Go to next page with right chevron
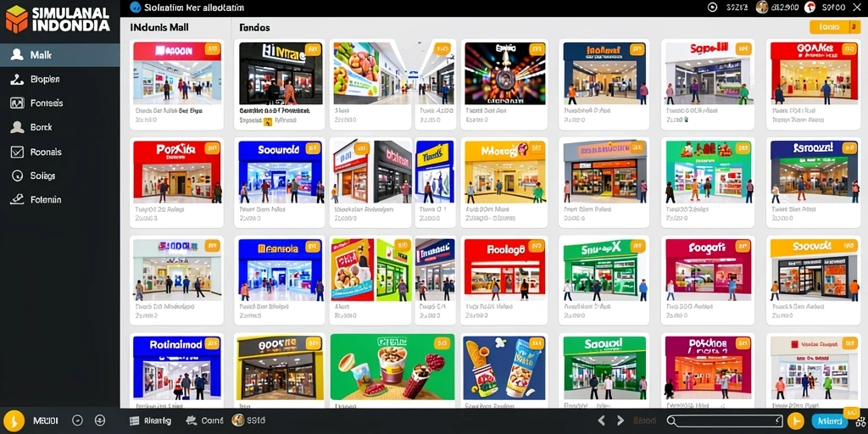Viewport: 868px width, 434px height. point(620,420)
